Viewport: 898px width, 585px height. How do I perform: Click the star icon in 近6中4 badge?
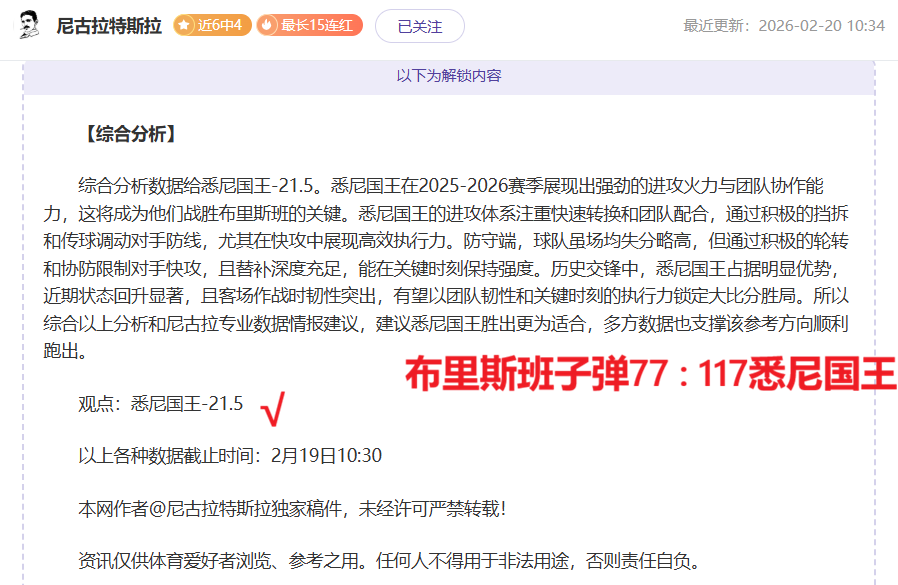click(184, 26)
